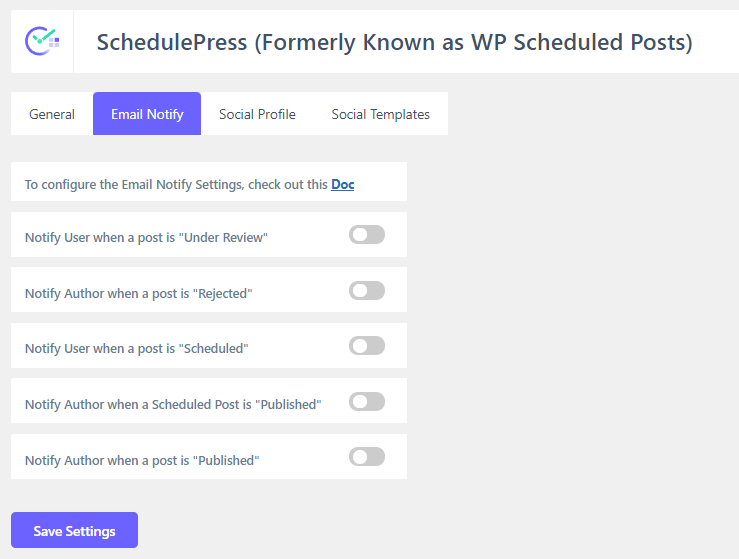Toggle notify author when post is "Rejected"
Viewport: 739px width, 559px height.
367,291
